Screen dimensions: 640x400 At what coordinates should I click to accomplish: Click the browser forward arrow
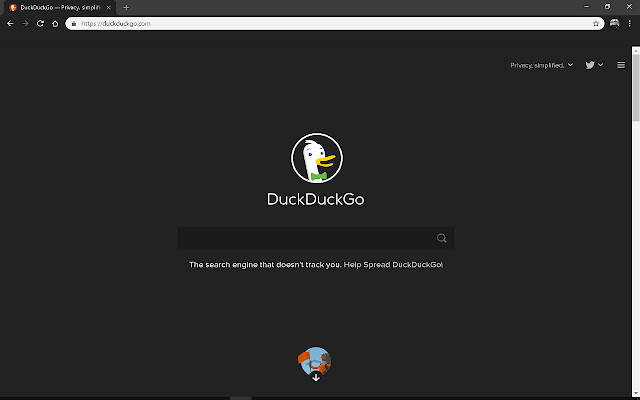click(25, 24)
